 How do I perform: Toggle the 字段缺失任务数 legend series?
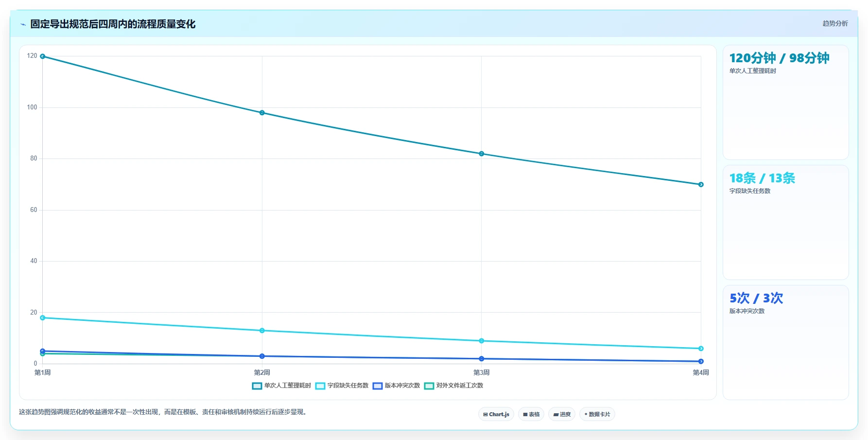point(342,386)
